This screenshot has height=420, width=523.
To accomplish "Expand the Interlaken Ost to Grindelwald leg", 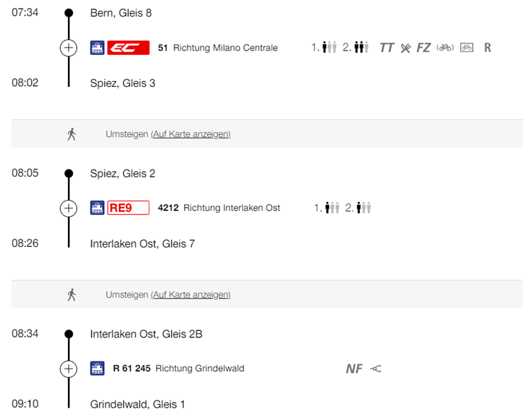I will tap(68, 369).
